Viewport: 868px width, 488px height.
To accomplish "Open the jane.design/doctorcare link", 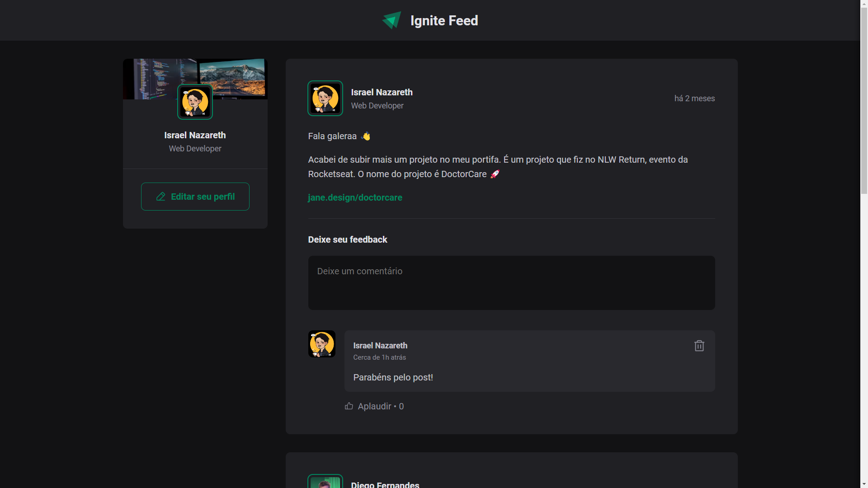I will pyautogui.click(x=355, y=197).
